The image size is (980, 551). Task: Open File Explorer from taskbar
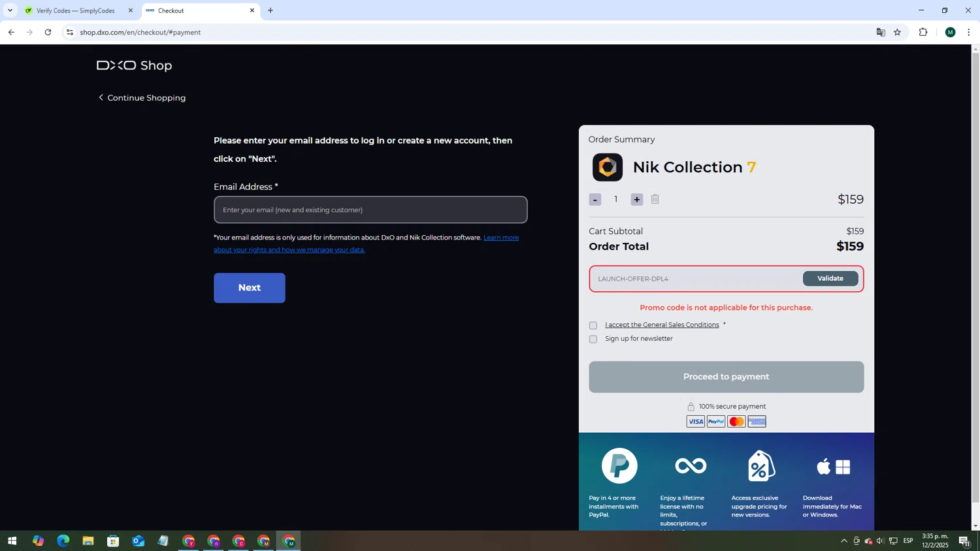88,541
